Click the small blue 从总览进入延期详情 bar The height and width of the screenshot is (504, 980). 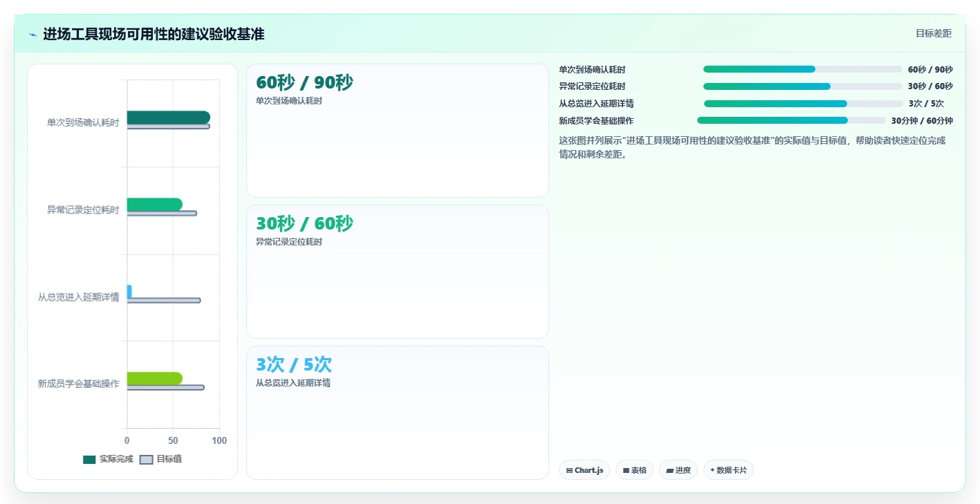click(x=129, y=291)
